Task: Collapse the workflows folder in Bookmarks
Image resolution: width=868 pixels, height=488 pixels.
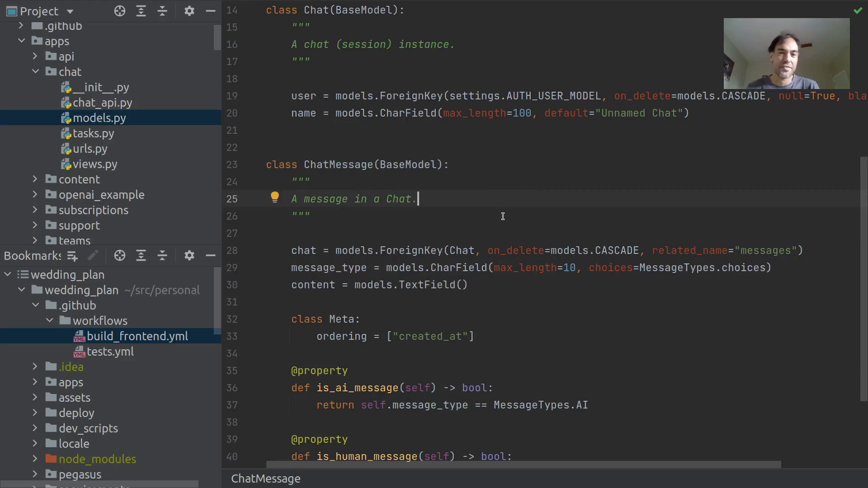Action: pos(50,321)
